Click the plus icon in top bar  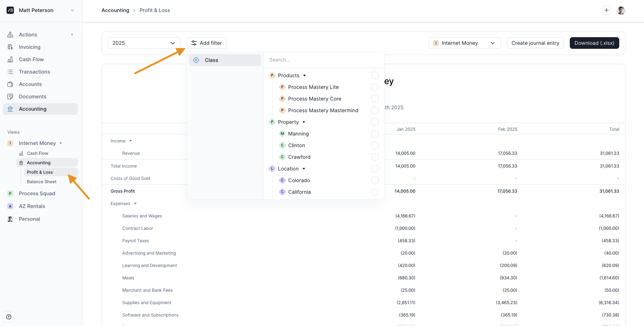point(606,10)
